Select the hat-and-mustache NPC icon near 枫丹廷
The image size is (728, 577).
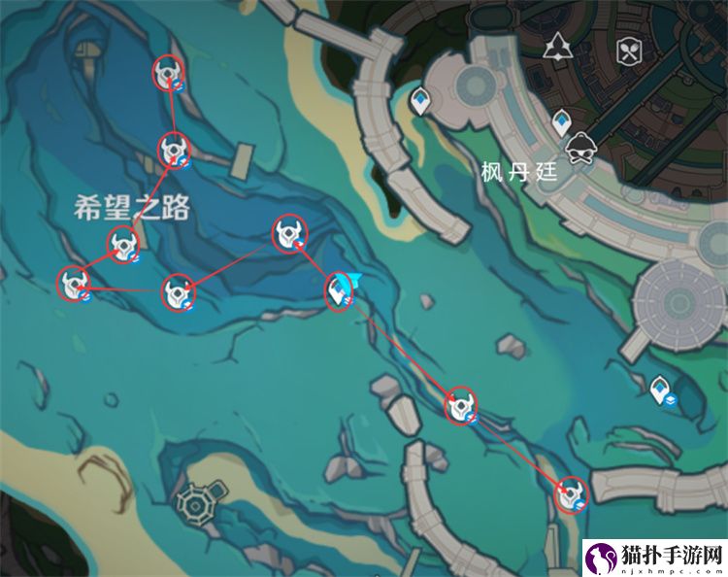click(580, 149)
